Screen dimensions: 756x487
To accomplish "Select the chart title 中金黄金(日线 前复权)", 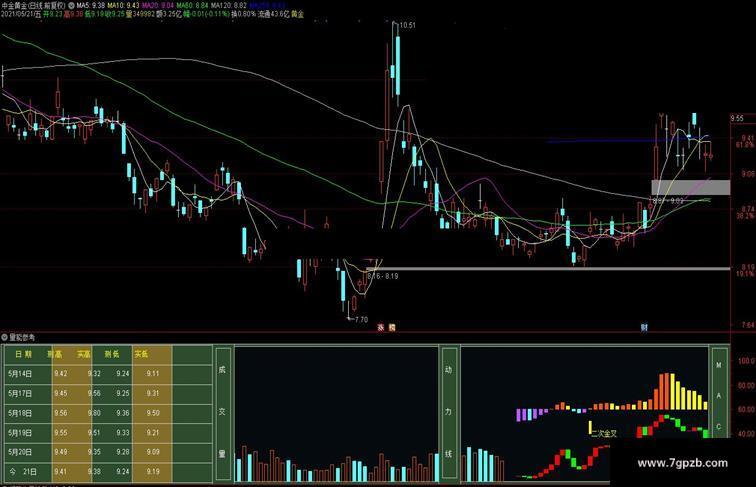I will tap(34, 6).
